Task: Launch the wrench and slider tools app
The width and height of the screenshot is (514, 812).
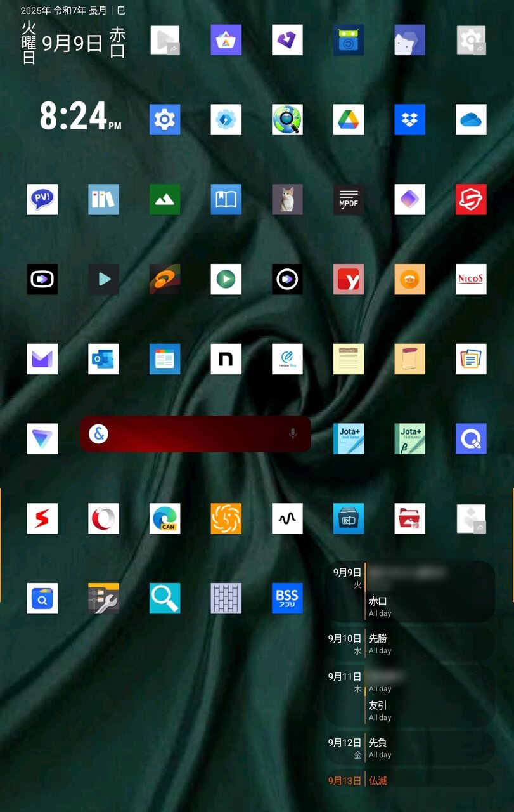Action: click(x=103, y=598)
